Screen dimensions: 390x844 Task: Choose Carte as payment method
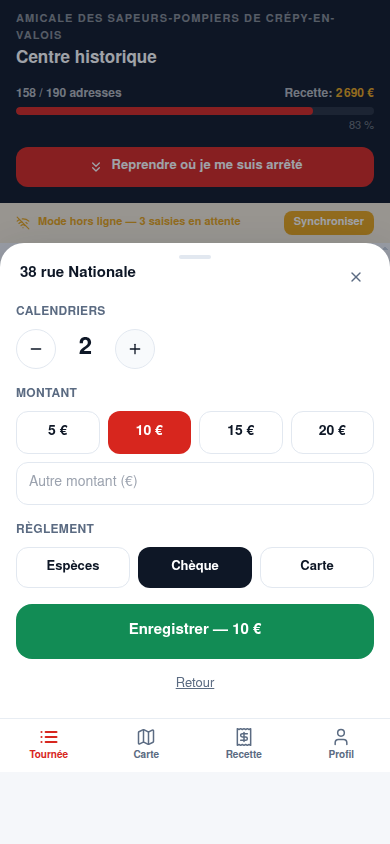tap(317, 567)
